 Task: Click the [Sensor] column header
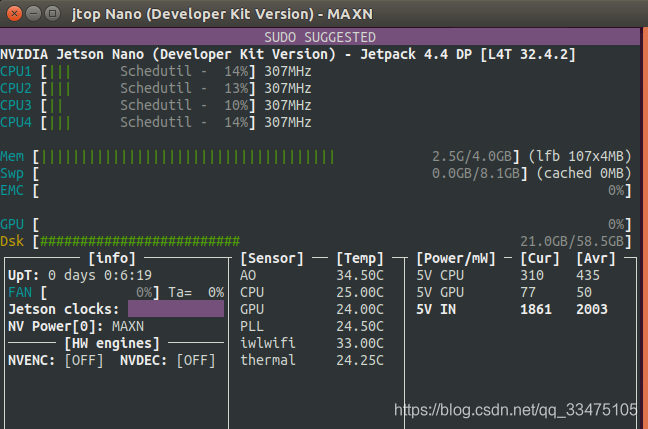272,259
